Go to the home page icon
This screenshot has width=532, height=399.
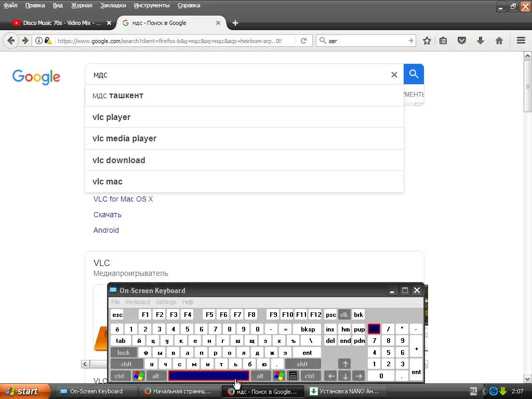coord(499,41)
